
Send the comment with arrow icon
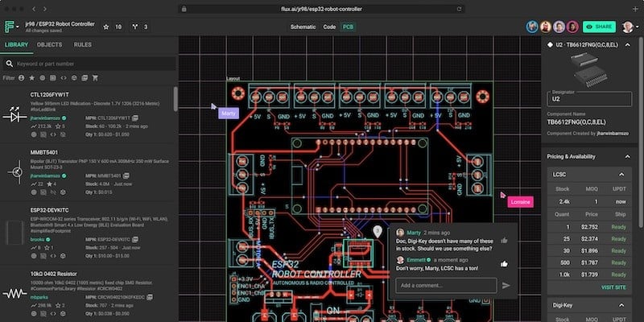pyautogui.click(x=506, y=286)
